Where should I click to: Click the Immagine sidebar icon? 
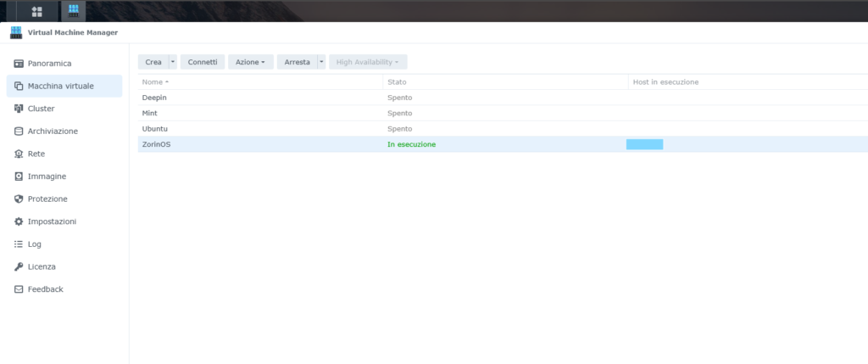coord(19,176)
